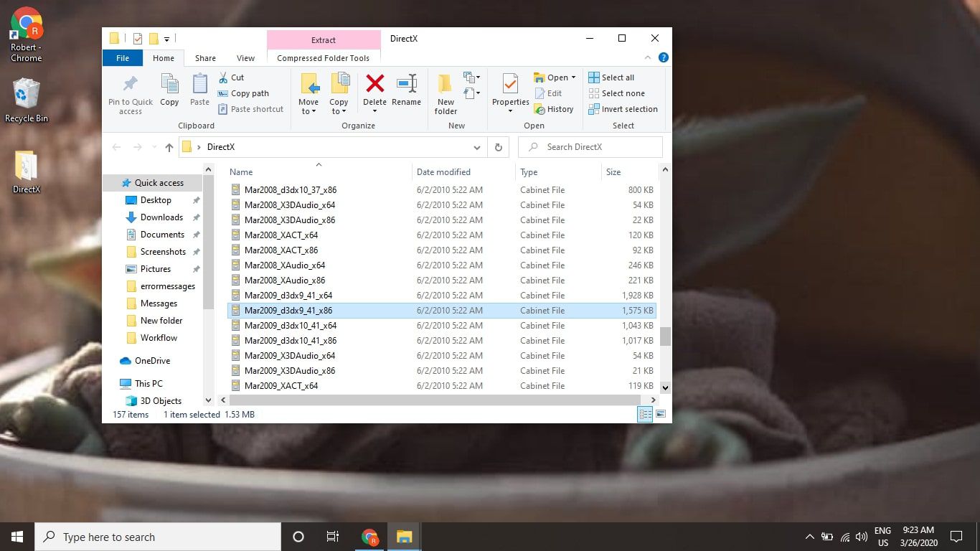
Task: Refresh the DirectX folder view
Action: click(x=498, y=147)
